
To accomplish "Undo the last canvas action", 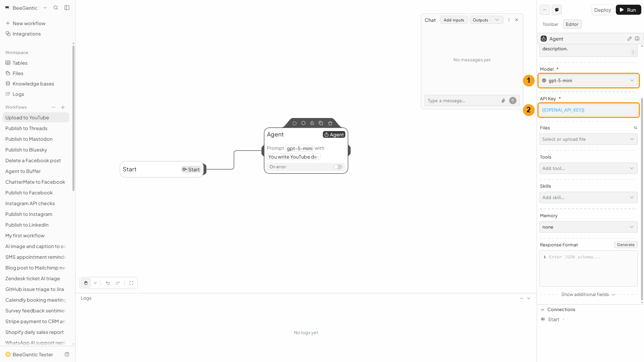I will point(108,283).
